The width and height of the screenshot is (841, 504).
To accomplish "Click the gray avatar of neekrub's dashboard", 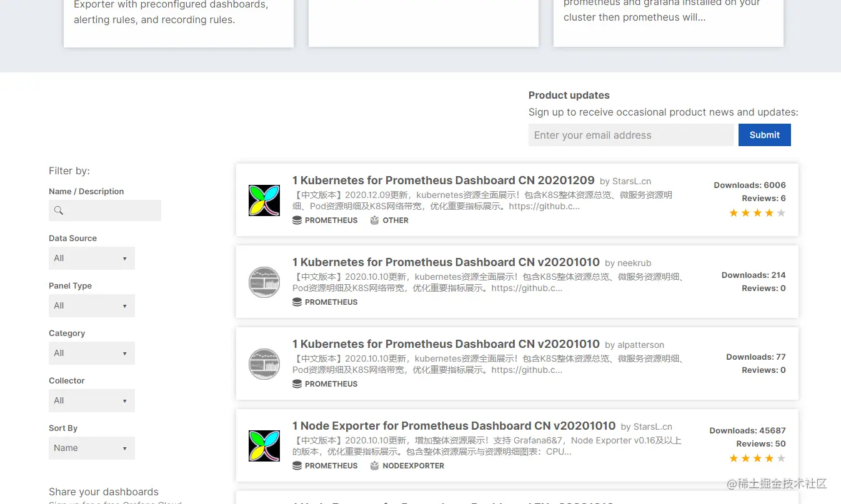I will click(x=264, y=282).
